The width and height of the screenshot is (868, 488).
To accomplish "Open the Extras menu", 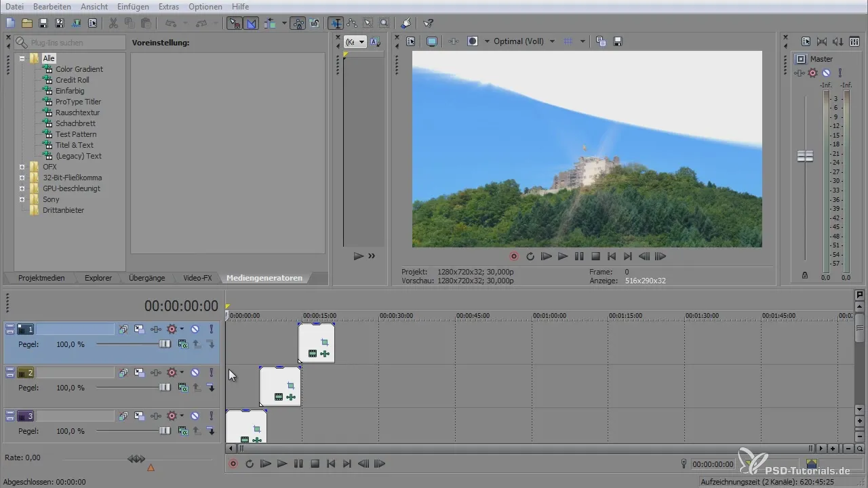I will click(168, 6).
